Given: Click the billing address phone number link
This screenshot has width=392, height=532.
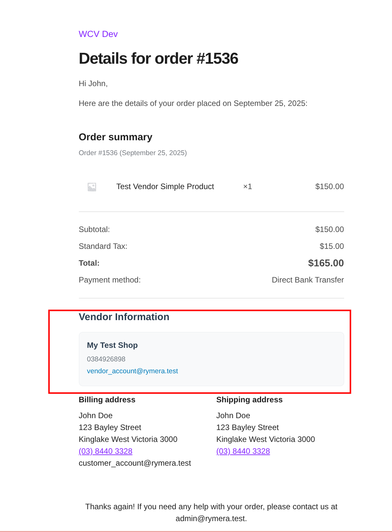Looking at the screenshot, I should (105, 451).
